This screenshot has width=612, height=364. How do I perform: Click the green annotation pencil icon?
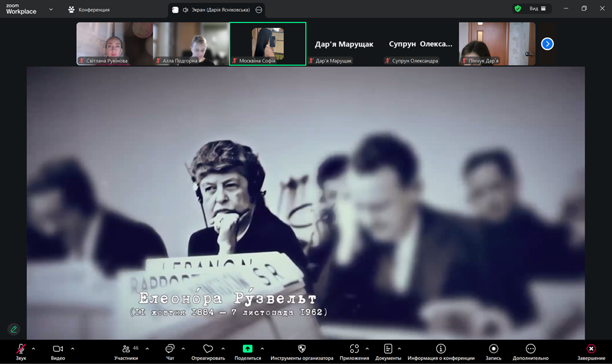click(x=14, y=329)
